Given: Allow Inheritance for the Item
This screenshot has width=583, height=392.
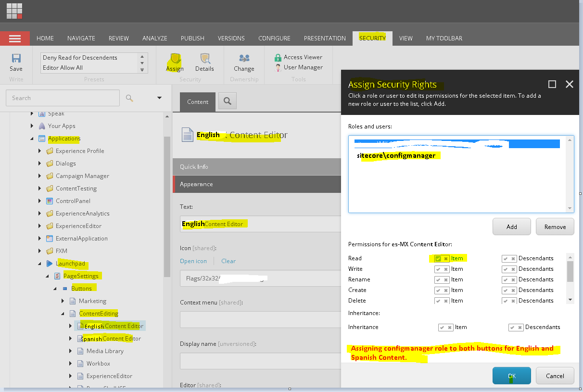Looking at the screenshot, I should tap(442, 327).
